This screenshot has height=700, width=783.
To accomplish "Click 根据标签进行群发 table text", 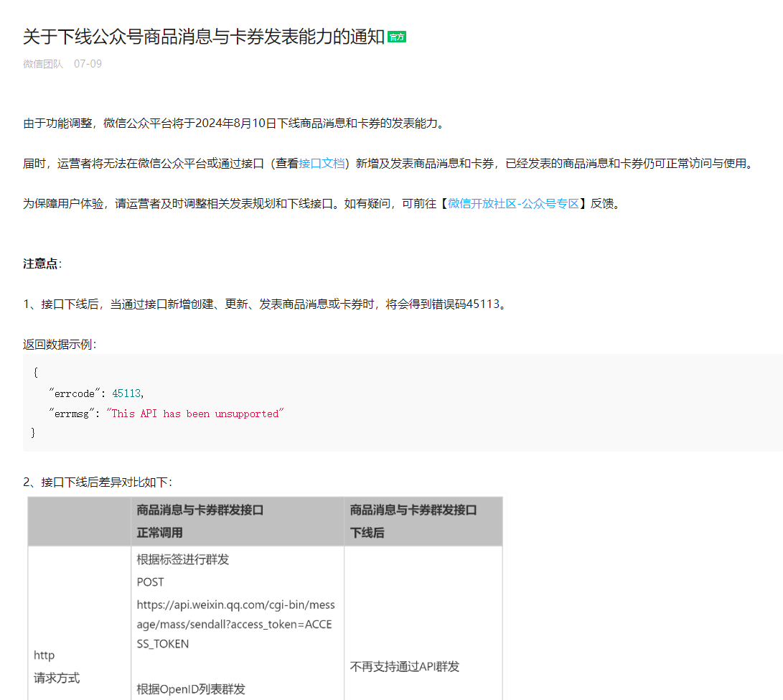I will (183, 559).
